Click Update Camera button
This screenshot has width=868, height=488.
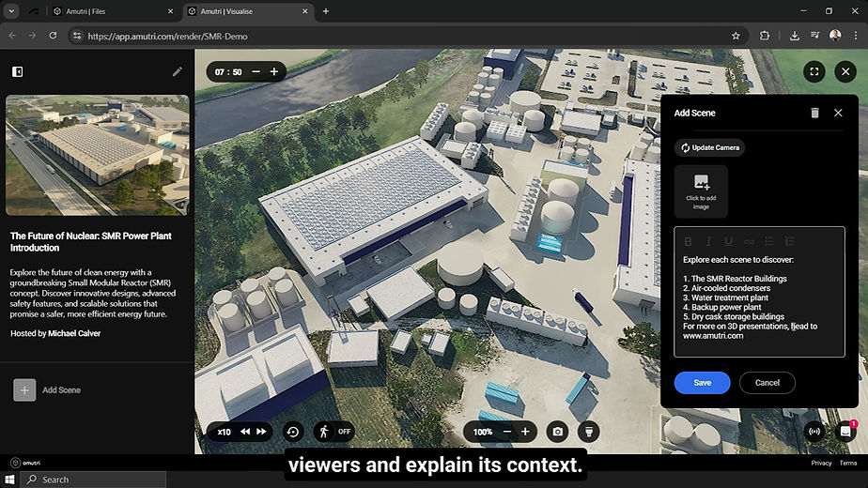click(709, 147)
